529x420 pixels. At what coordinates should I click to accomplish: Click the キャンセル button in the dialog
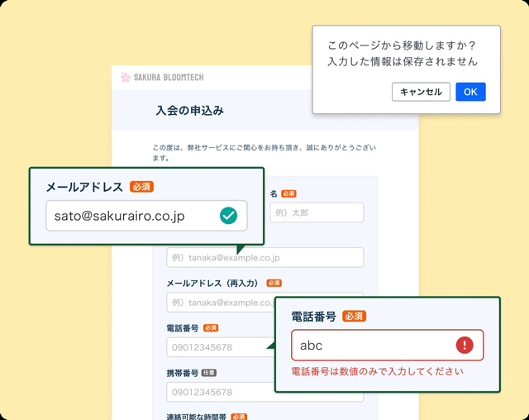click(x=421, y=92)
